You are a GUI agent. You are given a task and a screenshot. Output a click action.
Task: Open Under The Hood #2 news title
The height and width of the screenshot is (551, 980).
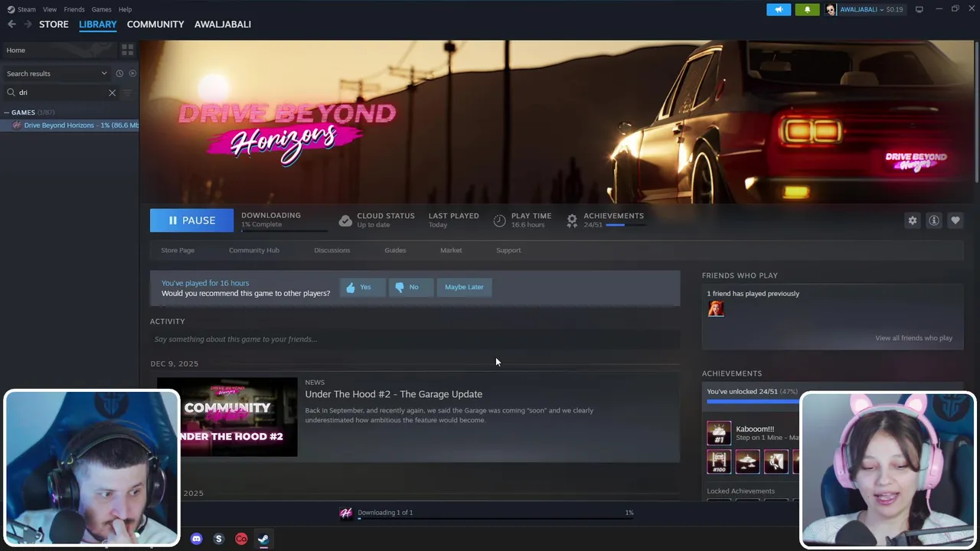(x=394, y=394)
